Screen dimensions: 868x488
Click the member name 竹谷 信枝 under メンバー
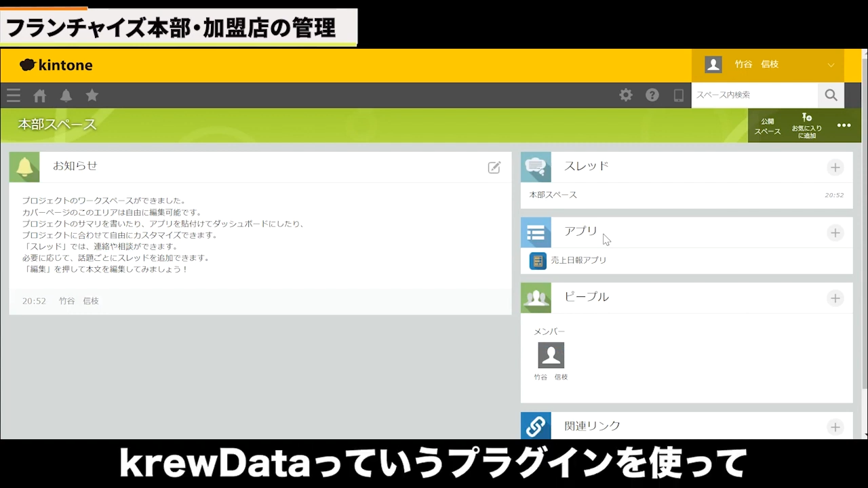[551, 377]
